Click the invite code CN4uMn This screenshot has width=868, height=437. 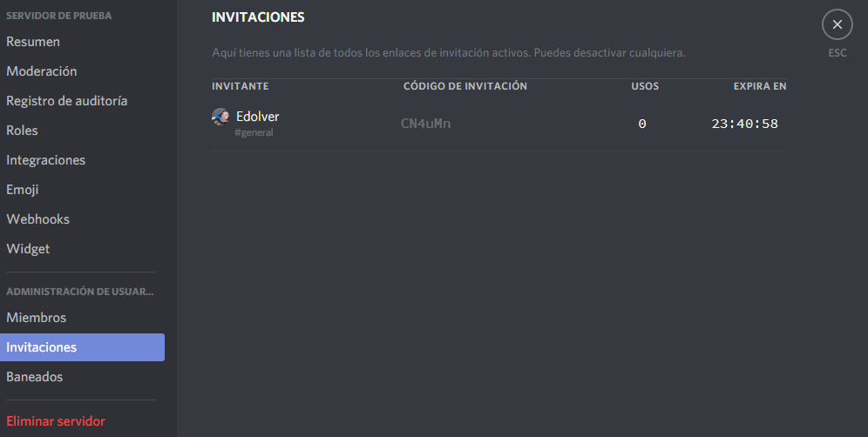(x=425, y=124)
